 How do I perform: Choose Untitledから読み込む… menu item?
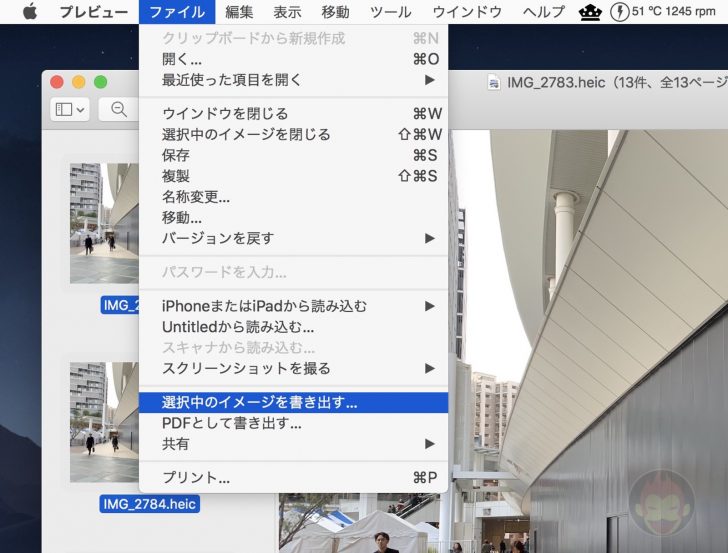[293, 327]
